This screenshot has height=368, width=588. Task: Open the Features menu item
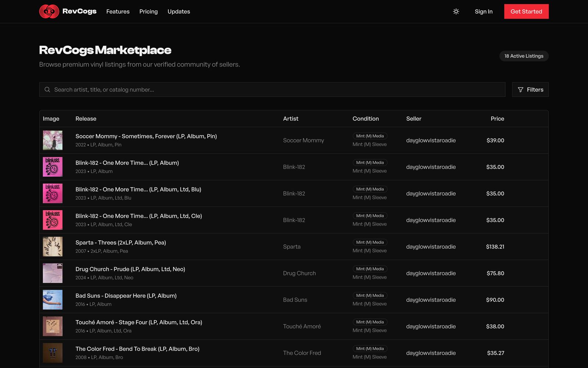[x=118, y=11]
